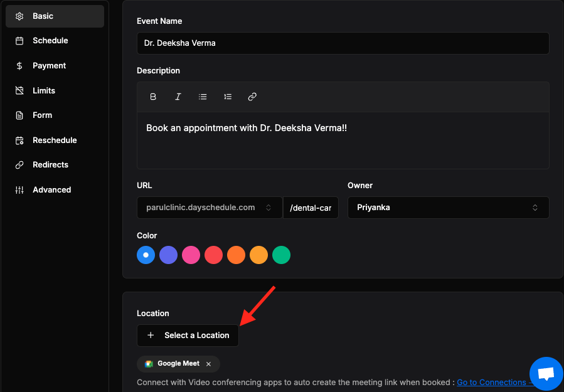Click the document icon beside Form

[x=19, y=115]
